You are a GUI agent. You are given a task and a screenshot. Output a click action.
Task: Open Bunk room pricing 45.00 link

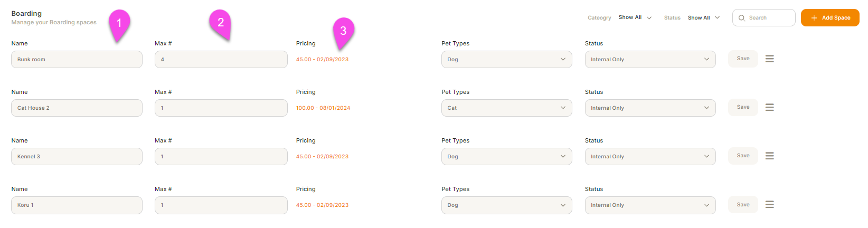click(322, 59)
